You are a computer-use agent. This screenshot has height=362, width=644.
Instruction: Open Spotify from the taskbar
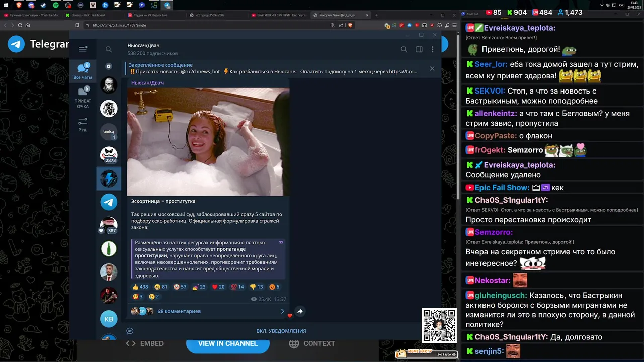(x=55, y=5)
